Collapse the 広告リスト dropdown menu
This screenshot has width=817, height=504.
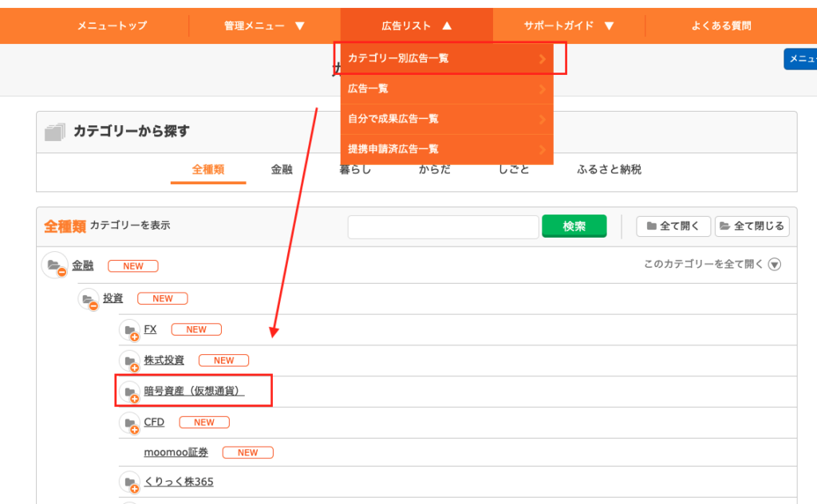tap(416, 26)
